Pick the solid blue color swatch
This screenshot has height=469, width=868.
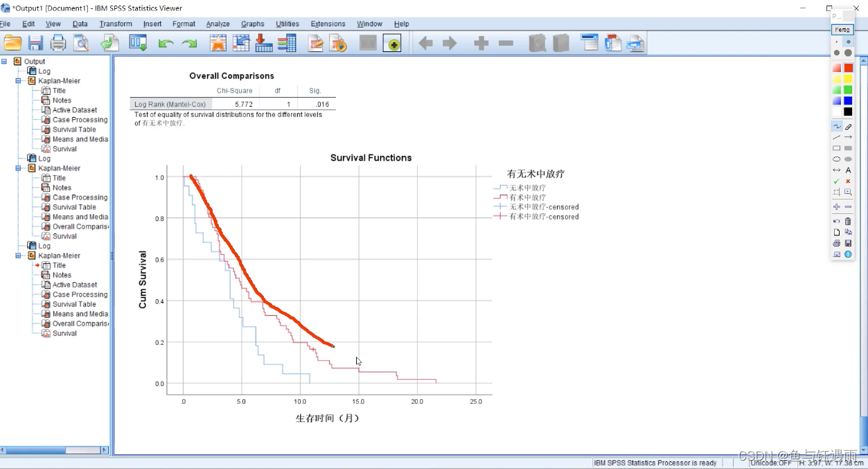[x=848, y=100]
